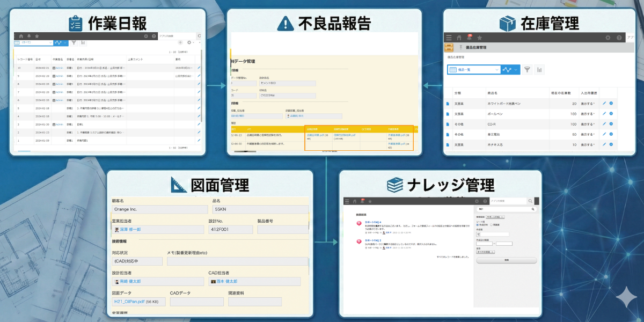Open the gear settings icon in ナレッジ管理
644x322 pixels.
[x=477, y=200]
